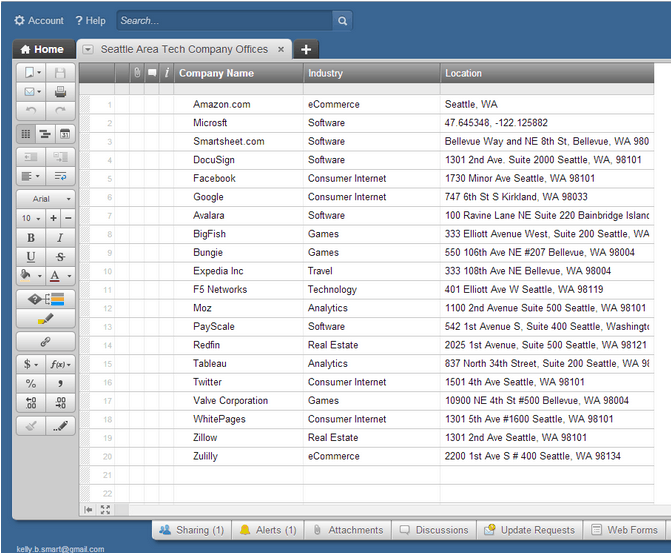Apply percent format

tap(31, 384)
